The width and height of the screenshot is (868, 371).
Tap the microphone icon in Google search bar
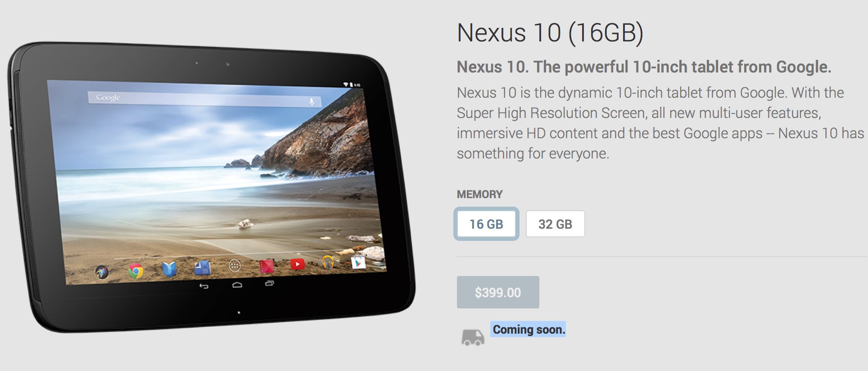tap(312, 102)
